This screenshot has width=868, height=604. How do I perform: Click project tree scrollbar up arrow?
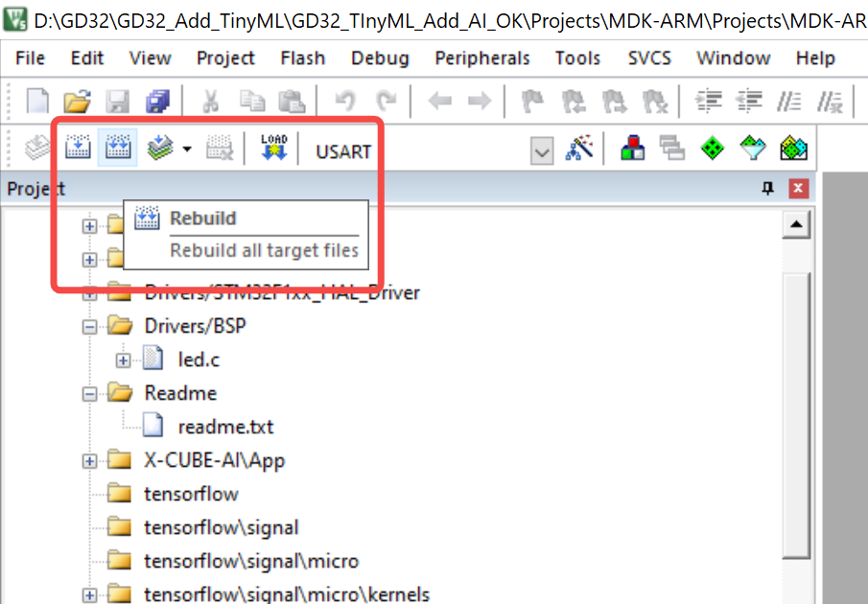(x=796, y=224)
